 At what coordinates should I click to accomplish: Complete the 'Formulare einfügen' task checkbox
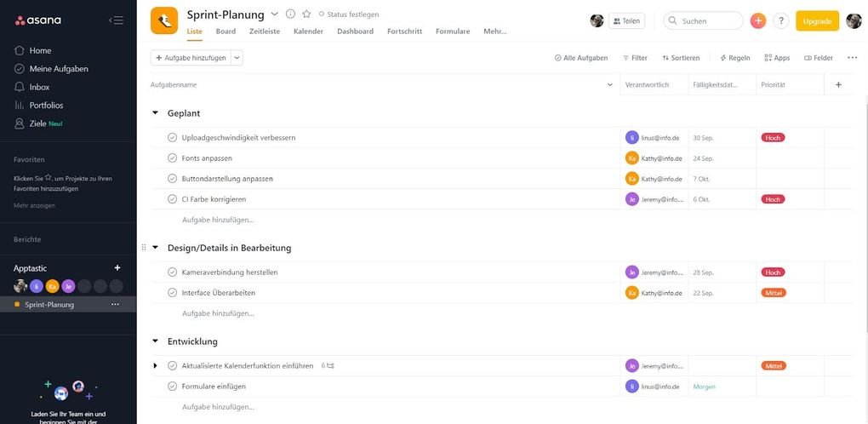172,386
